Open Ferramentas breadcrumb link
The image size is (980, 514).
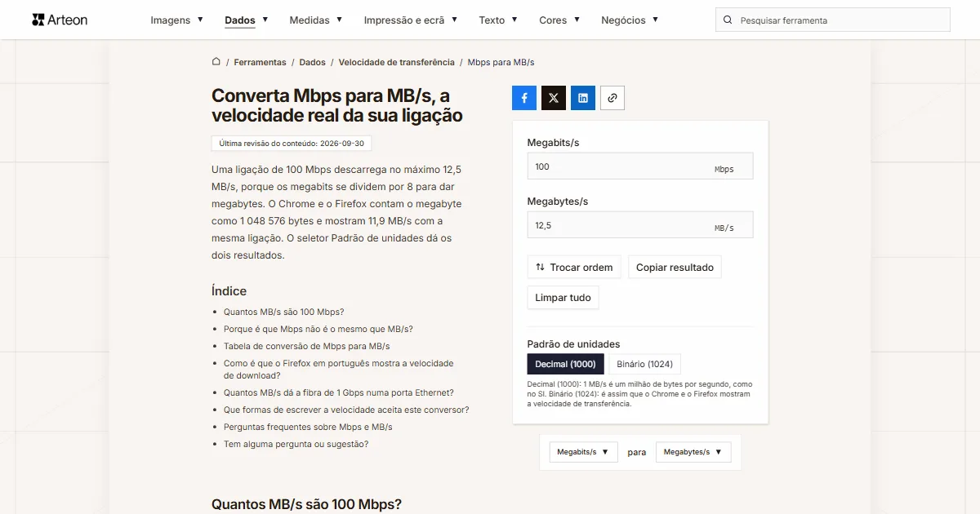coord(260,62)
